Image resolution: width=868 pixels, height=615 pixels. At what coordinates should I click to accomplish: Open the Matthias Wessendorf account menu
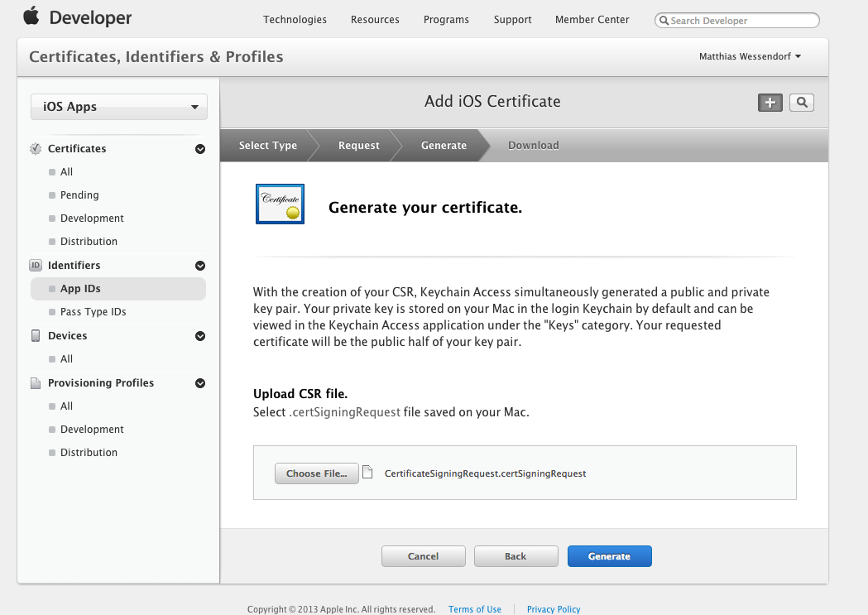tap(750, 56)
